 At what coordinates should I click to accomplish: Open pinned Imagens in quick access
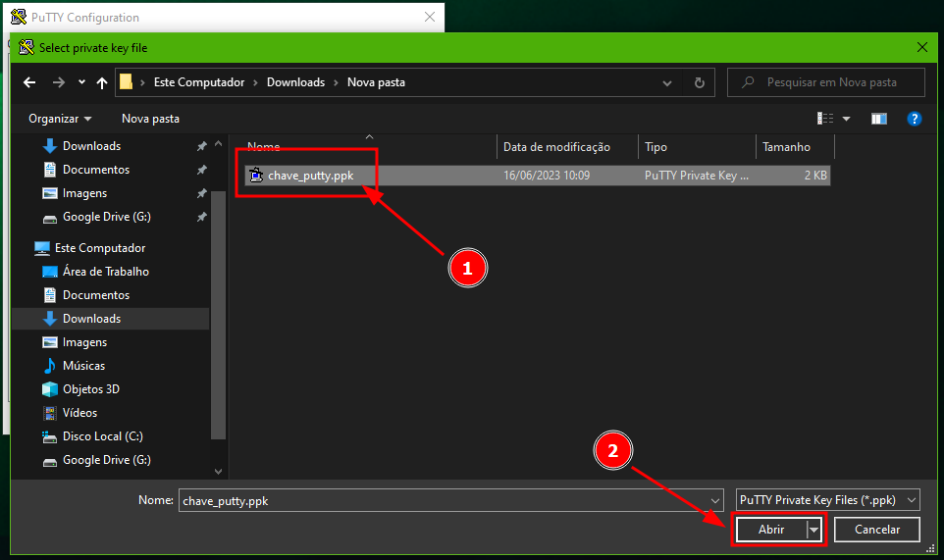84,193
